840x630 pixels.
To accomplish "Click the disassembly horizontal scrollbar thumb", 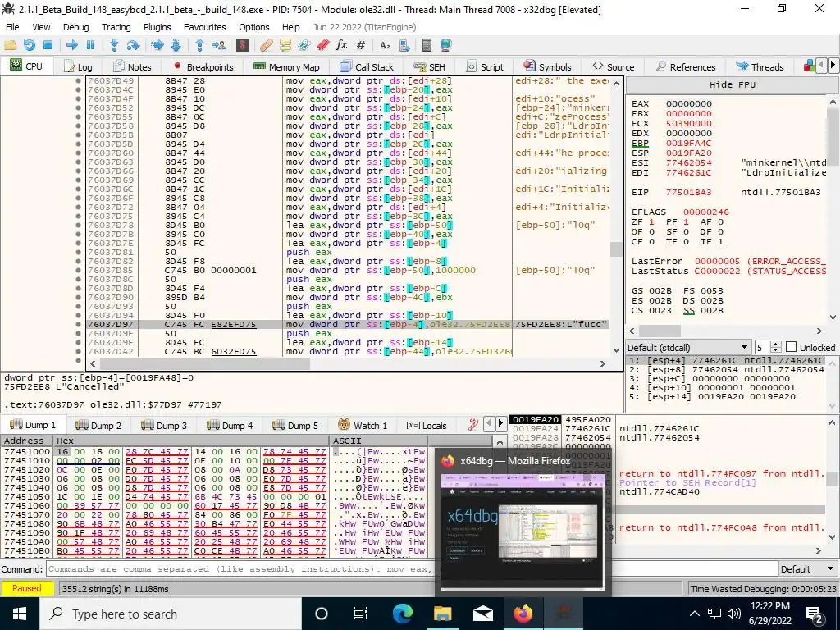I will [x=203, y=363].
